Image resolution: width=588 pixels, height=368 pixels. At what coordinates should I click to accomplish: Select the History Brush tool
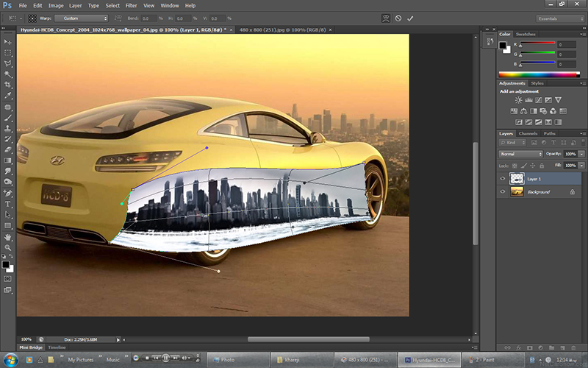click(7, 139)
